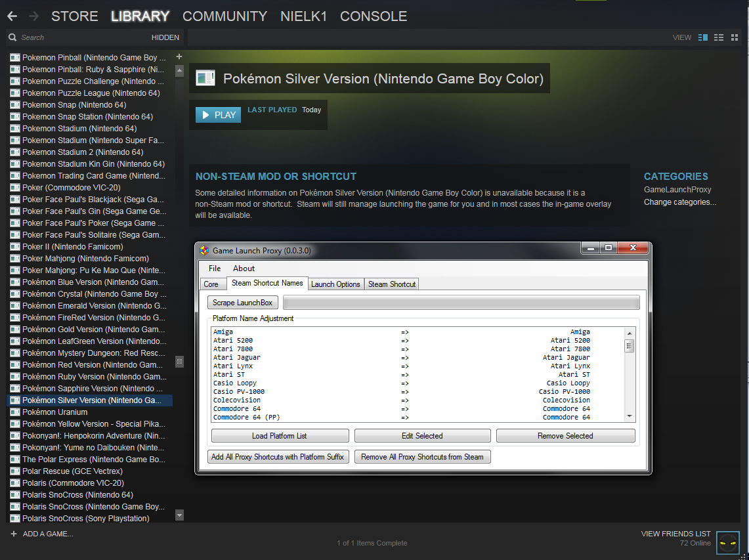Click the Scrape LaunchBox button

point(243,303)
